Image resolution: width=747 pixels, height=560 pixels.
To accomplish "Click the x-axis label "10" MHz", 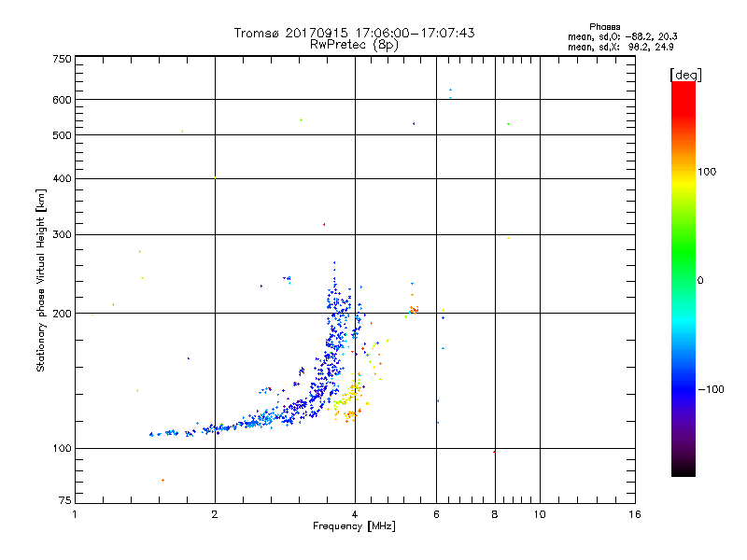I will pos(540,514).
